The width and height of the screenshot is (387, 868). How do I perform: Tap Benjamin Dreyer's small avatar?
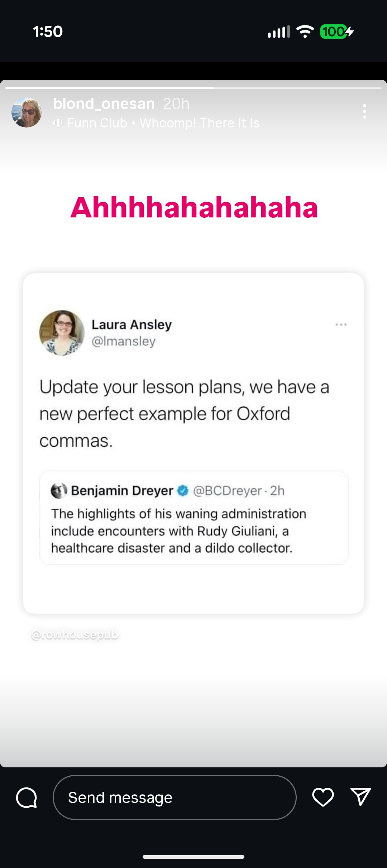coord(59,491)
